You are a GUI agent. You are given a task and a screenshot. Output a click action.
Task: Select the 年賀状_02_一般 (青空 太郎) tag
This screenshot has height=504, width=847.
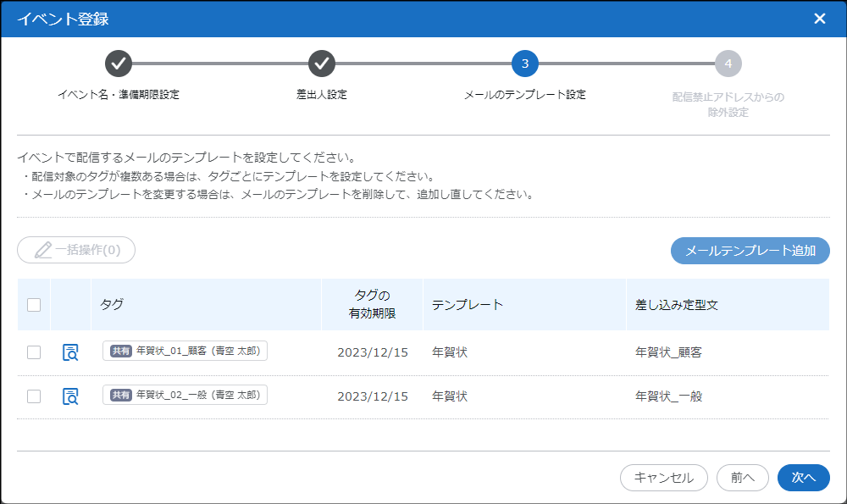coord(185,395)
